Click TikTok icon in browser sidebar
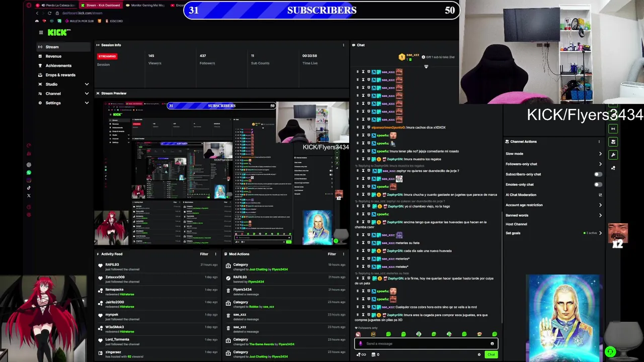The width and height of the screenshot is (644, 362). click(29, 188)
